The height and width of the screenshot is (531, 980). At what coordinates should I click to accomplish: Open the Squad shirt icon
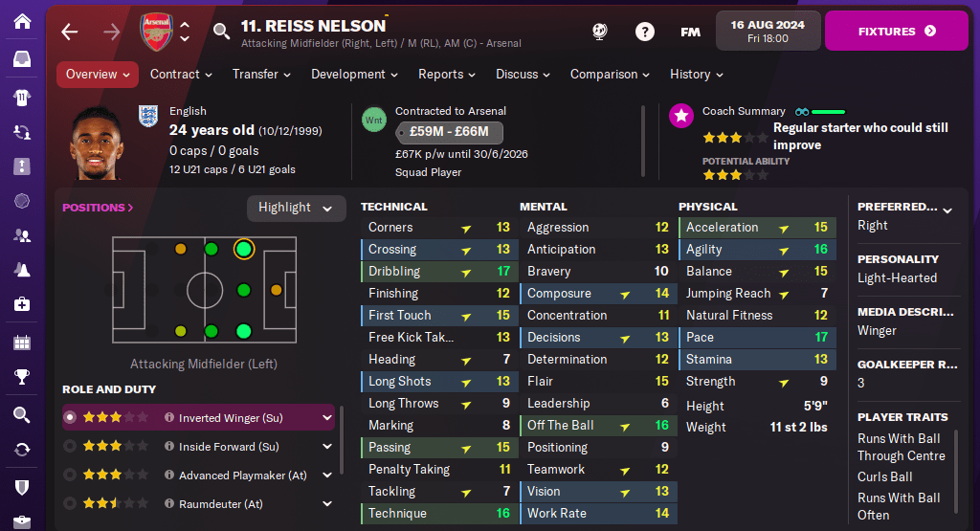(x=22, y=98)
